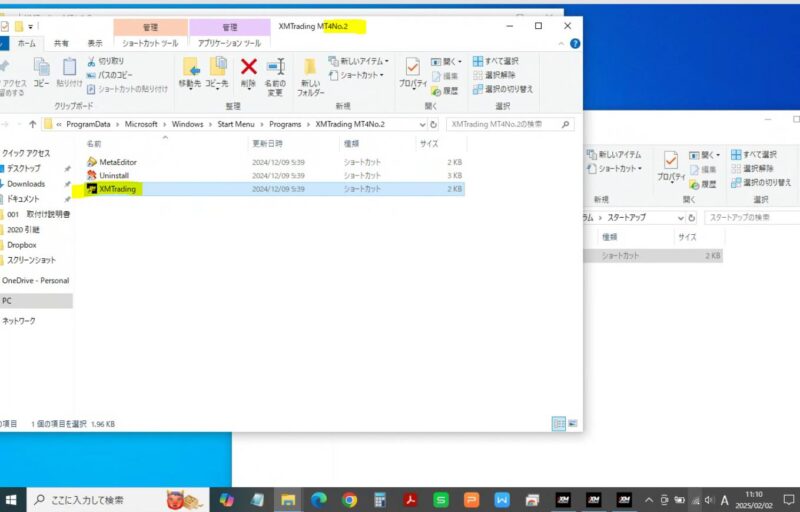The image size is (800, 512).
Task: Switch to Large icons view in status bar
Action: [573, 423]
